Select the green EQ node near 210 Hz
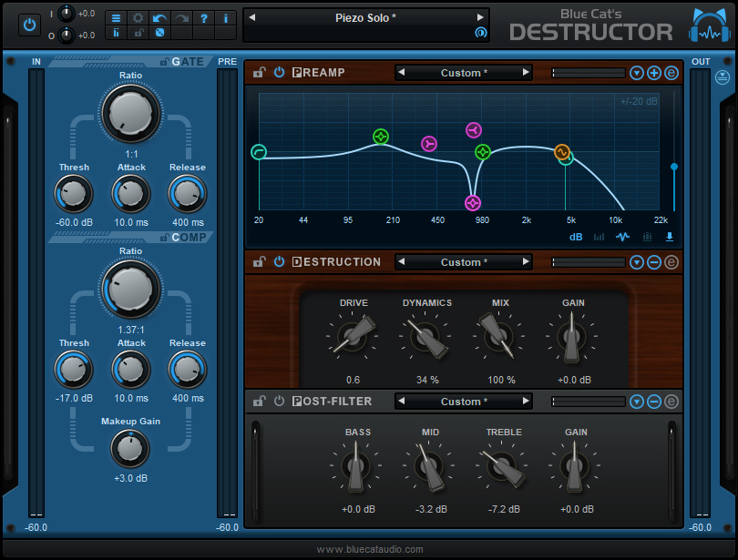738x560 pixels. click(x=380, y=137)
